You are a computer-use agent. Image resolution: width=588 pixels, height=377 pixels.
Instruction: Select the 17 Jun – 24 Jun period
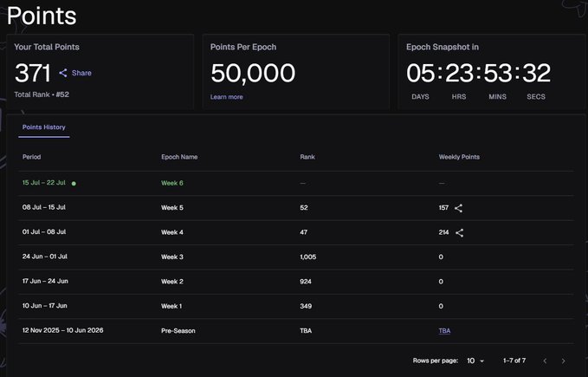pos(45,281)
